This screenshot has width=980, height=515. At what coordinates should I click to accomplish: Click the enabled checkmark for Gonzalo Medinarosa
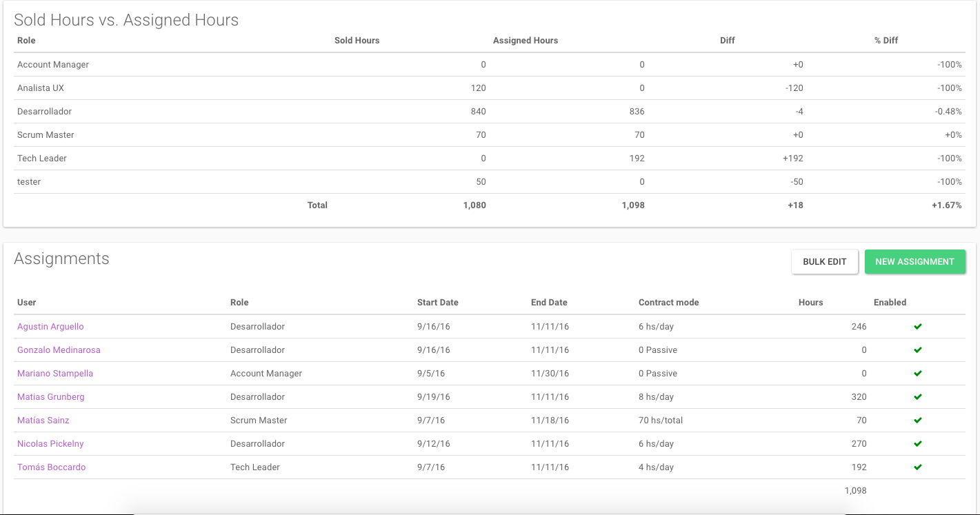(x=917, y=350)
